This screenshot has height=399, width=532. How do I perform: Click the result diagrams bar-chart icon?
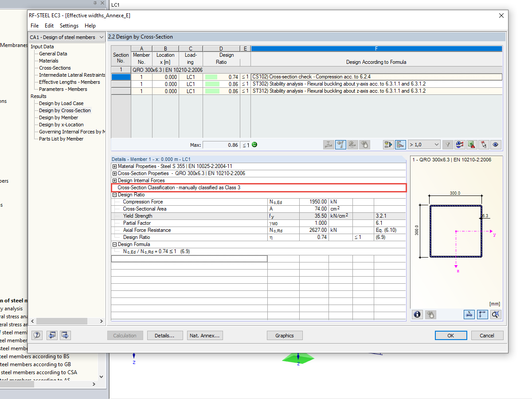[x=400, y=145]
